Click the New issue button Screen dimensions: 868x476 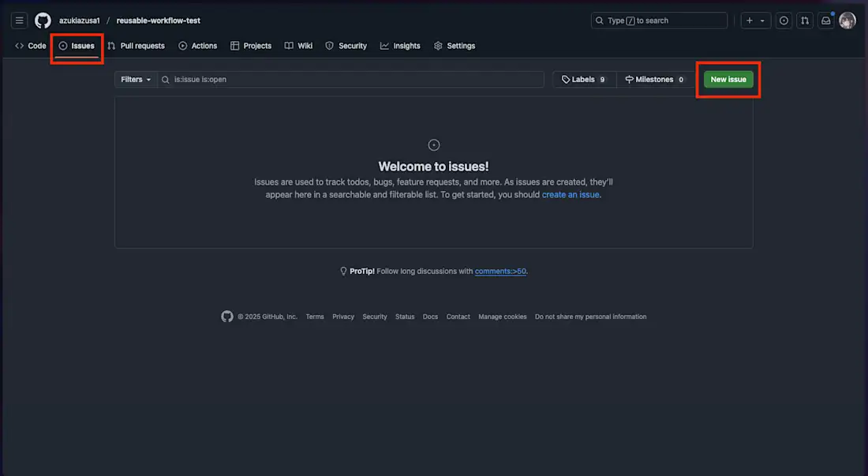[x=727, y=79]
